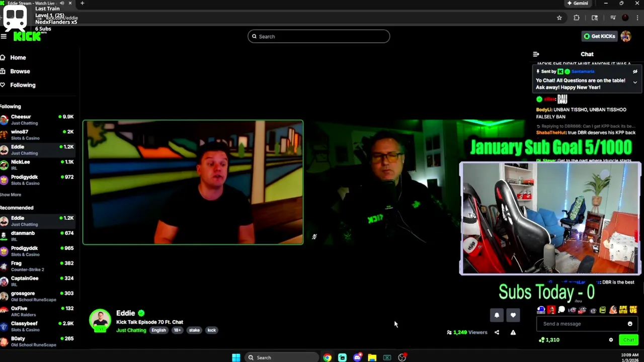Bookmark page with the star icon

(x=559, y=18)
